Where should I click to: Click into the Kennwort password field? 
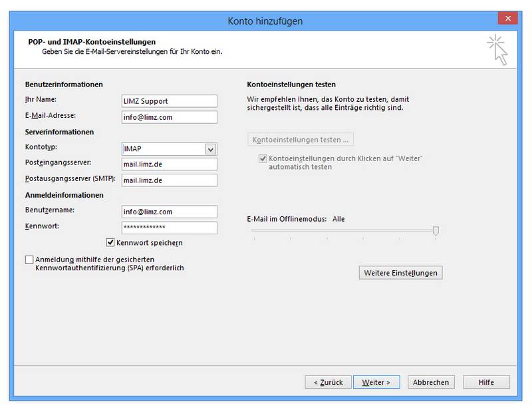click(x=170, y=228)
